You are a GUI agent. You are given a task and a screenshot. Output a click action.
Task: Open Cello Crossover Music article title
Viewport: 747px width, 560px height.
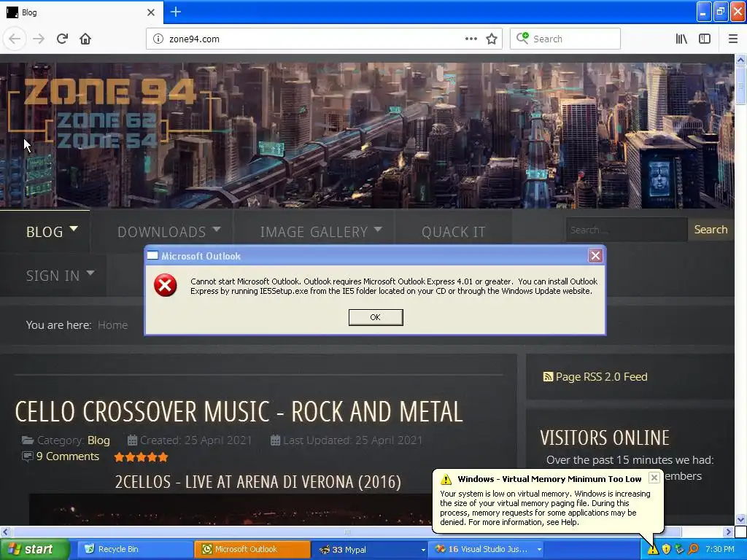coord(239,411)
